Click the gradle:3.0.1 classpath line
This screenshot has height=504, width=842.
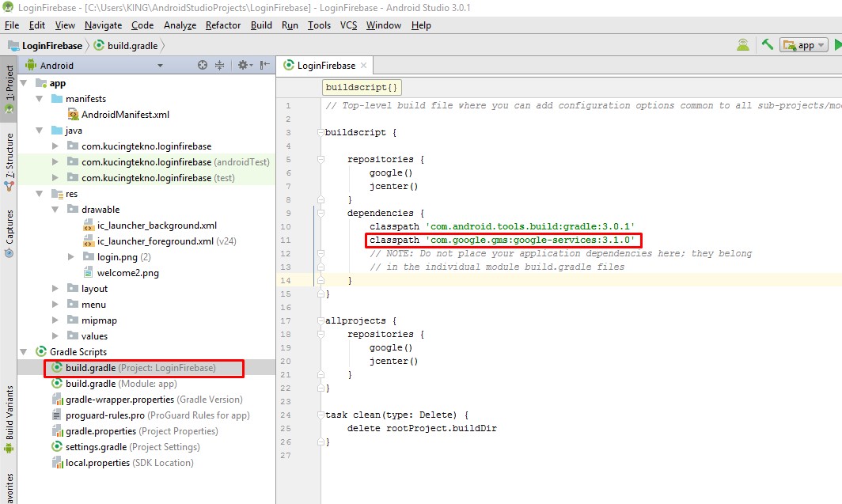(502, 226)
